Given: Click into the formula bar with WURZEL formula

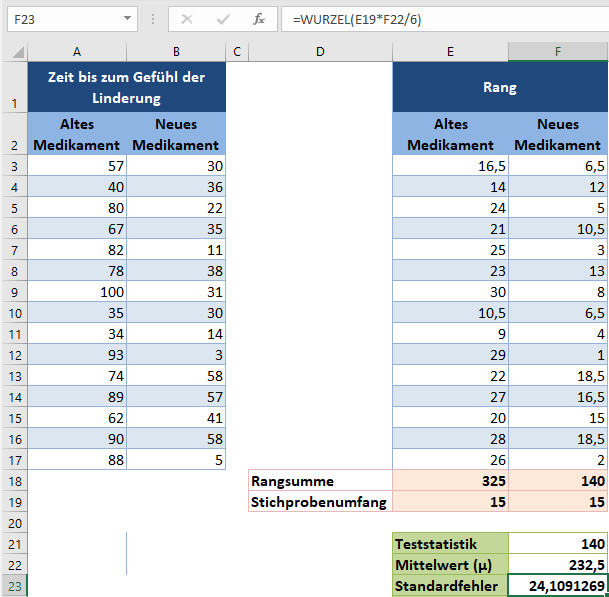Looking at the screenshot, I should click(445, 19).
